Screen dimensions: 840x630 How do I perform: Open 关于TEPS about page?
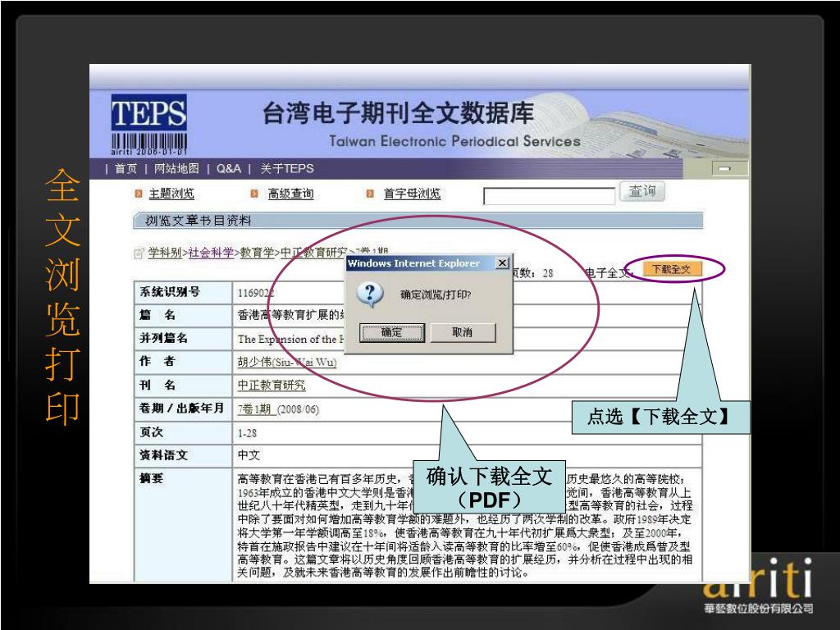[287, 169]
